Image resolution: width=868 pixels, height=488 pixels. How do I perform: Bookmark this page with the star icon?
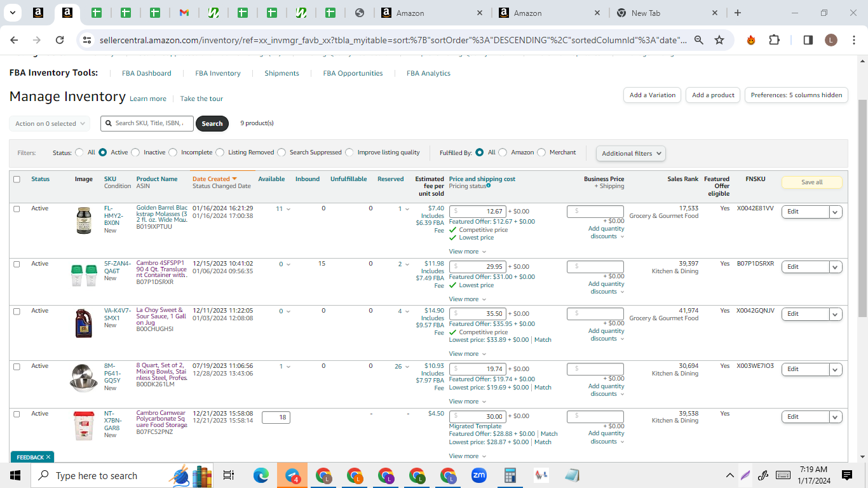pyautogui.click(x=719, y=40)
